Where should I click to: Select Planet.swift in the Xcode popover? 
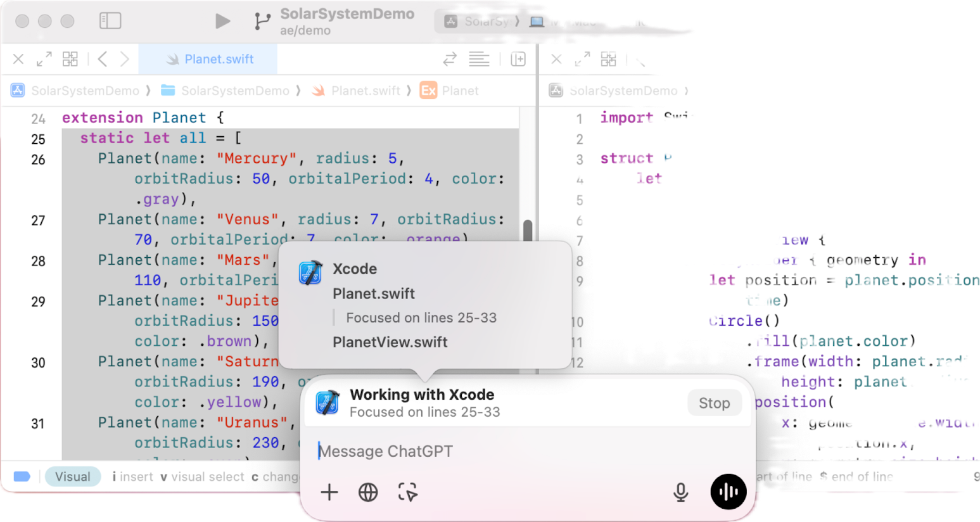pos(374,294)
